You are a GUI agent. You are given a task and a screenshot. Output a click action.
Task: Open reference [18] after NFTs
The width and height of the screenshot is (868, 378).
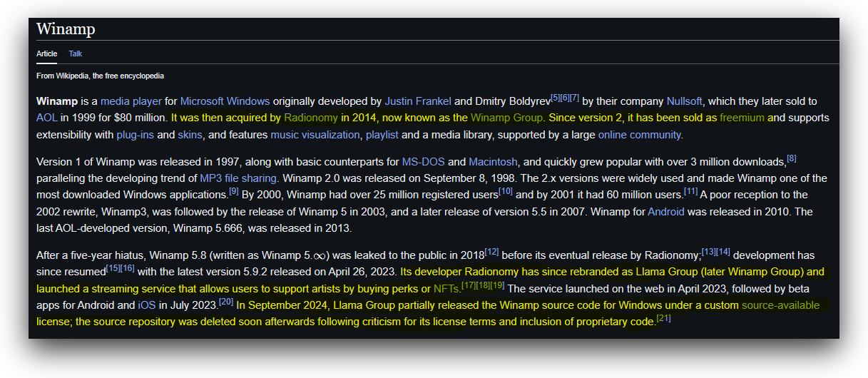point(483,285)
